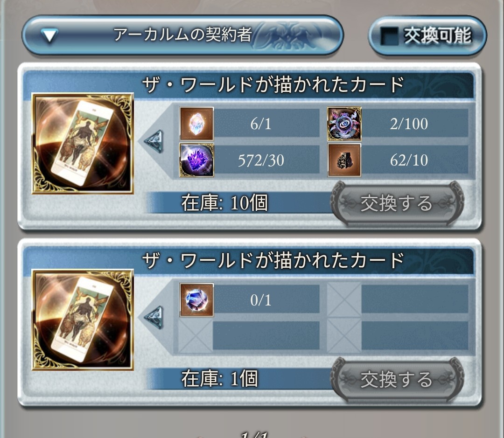
Task: Open the アーカルムの契約者 category dropdown
Action: tap(182, 35)
